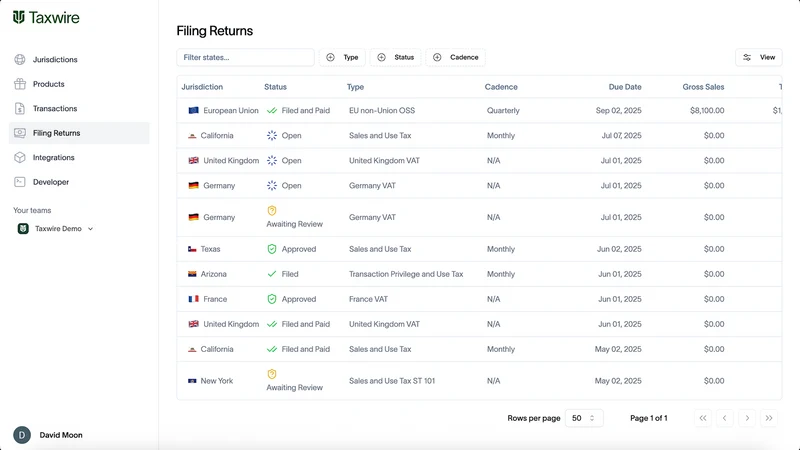Click the Taxwire logo icon
800x450 pixels.
19,17
